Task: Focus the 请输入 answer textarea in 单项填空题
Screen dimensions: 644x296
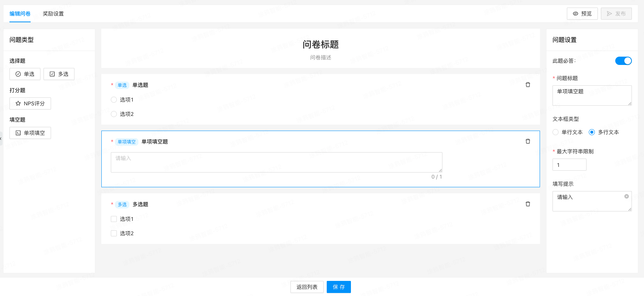Action: 276,162
